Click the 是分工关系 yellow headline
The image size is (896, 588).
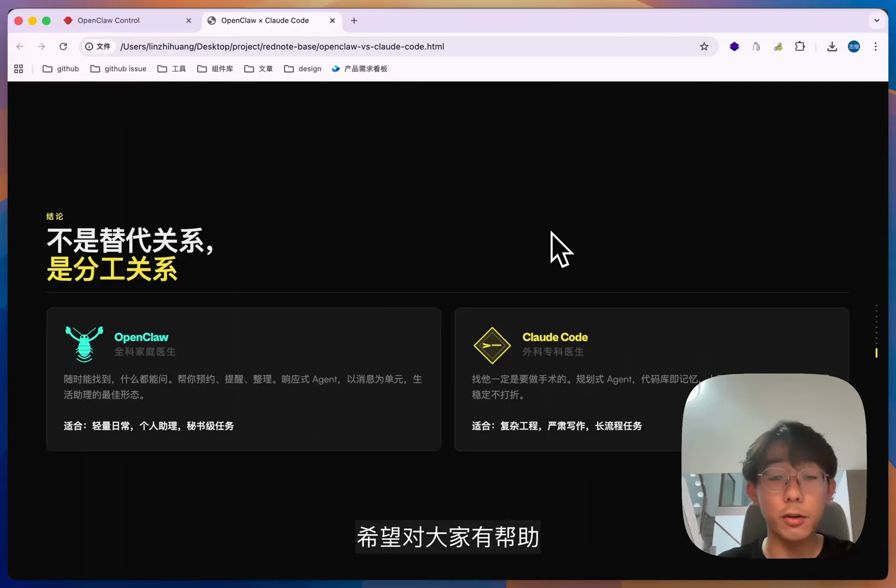tap(112, 269)
